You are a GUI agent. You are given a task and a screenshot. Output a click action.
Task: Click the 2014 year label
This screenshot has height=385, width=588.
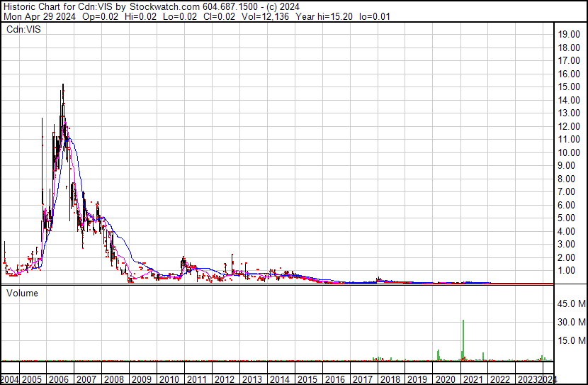coord(280,379)
